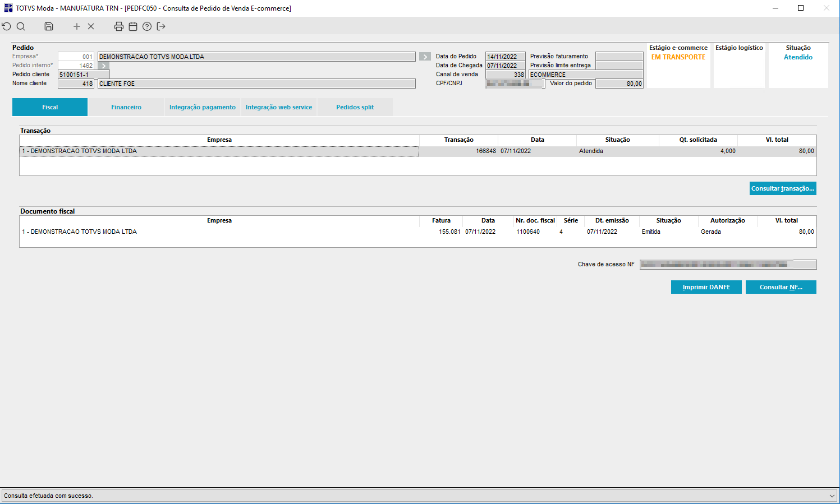
Task: Click the Consultar NF button
Action: (781, 287)
